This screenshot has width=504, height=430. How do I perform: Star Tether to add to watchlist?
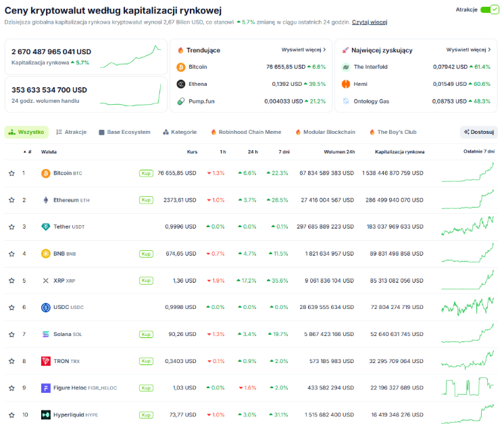click(x=12, y=227)
